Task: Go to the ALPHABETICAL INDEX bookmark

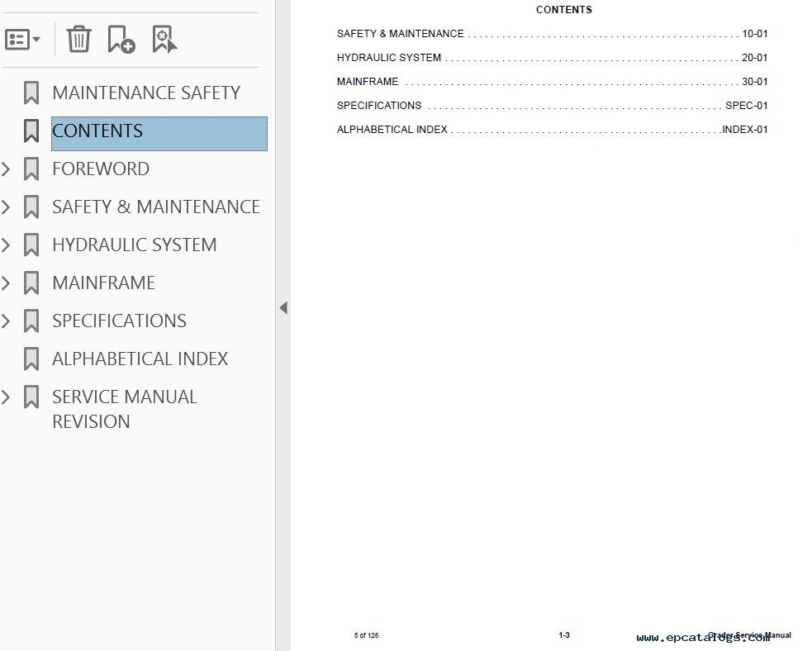Action: tap(140, 359)
